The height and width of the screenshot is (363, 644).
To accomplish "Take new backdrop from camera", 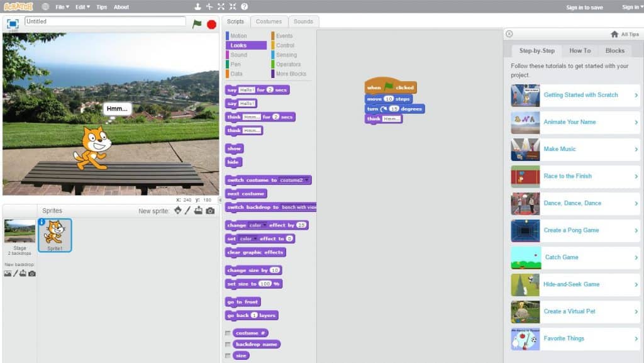I will click(x=31, y=274).
